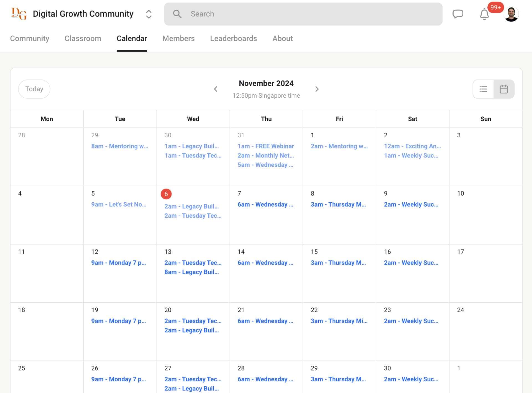Click the user profile avatar
The width and height of the screenshot is (532, 393).
coord(511,14)
